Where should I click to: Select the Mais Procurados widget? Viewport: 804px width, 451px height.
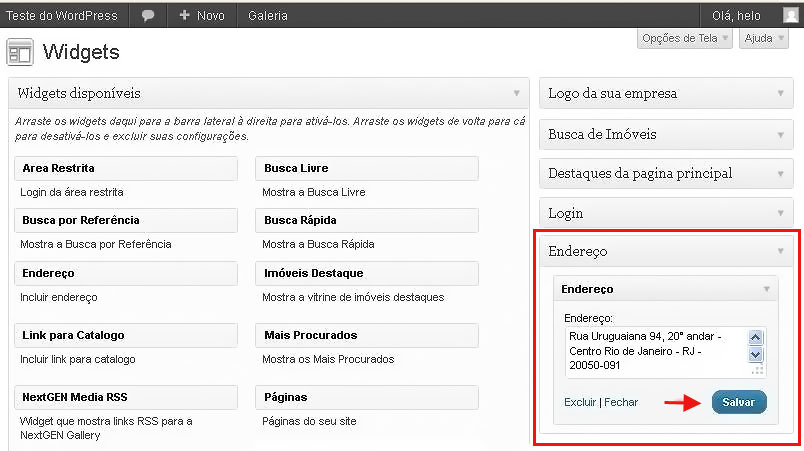pyautogui.click(x=367, y=335)
